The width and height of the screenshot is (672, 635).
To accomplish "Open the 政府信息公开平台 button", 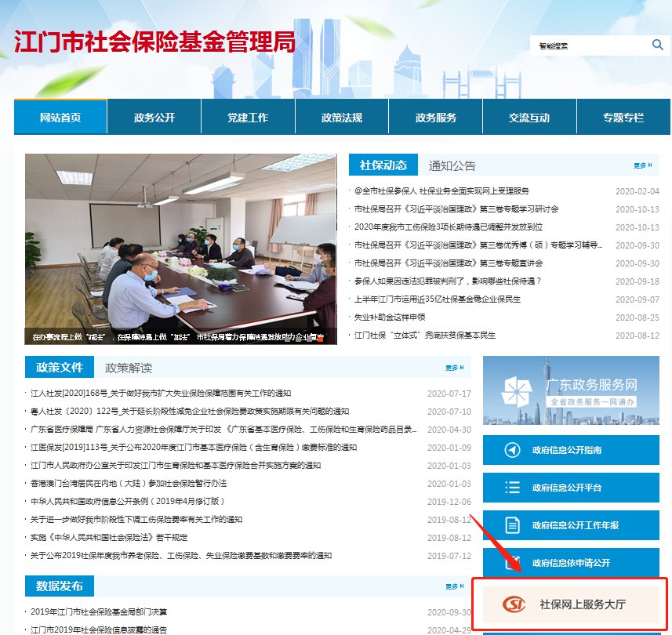I will [571, 488].
